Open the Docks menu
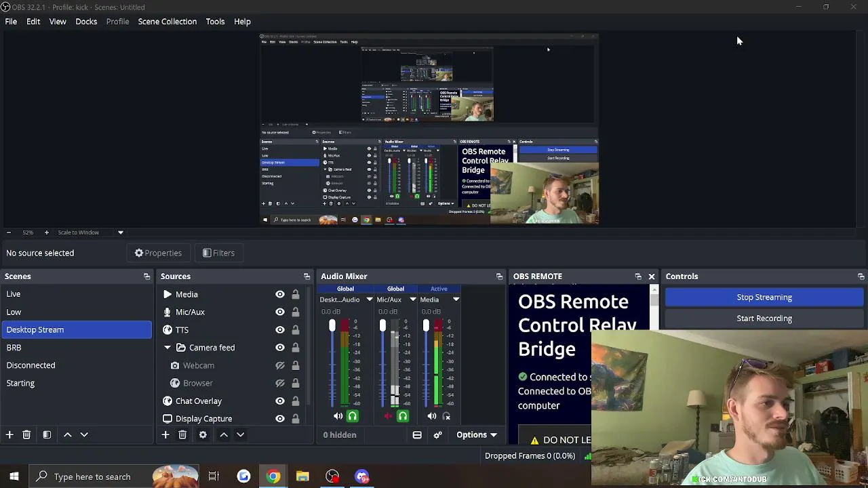 click(86, 22)
